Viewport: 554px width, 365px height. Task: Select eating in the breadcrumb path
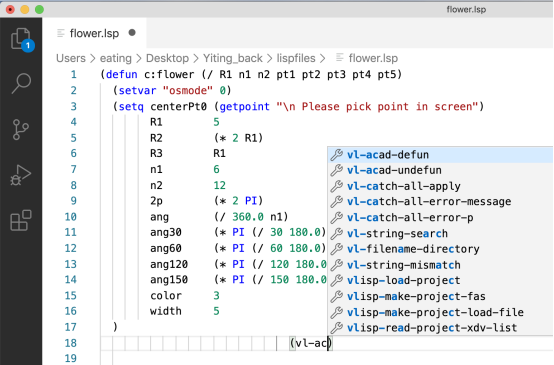pos(116,58)
